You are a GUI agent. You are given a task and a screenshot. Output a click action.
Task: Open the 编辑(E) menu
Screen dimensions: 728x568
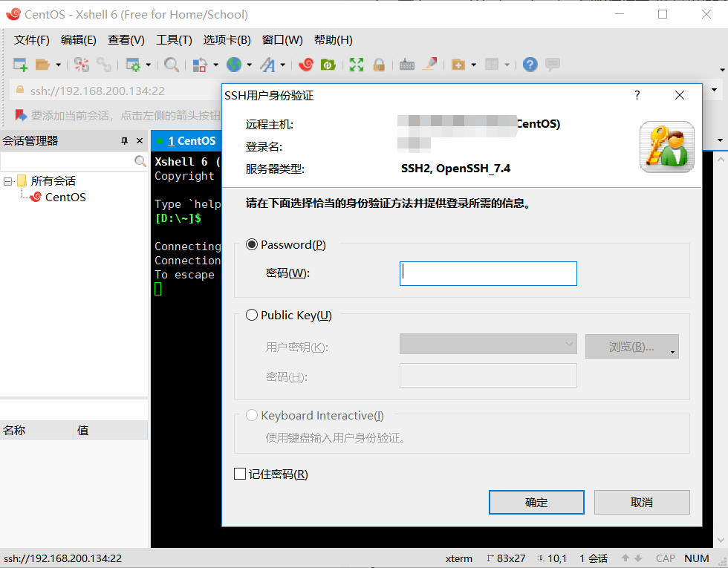tap(79, 40)
